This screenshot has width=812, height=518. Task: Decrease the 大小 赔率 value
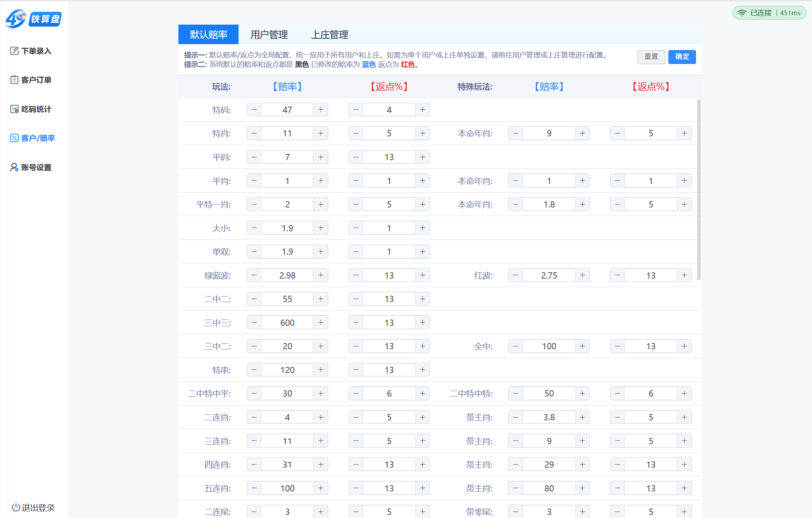tap(254, 228)
